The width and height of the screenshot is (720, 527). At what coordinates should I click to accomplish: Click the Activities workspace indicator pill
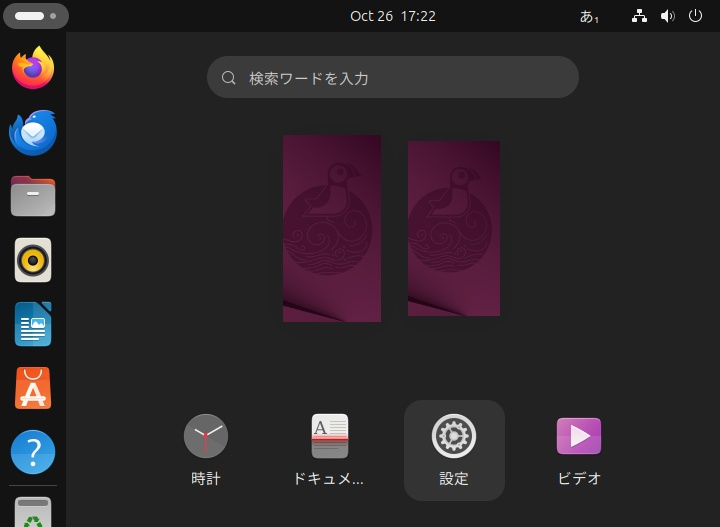(36, 16)
